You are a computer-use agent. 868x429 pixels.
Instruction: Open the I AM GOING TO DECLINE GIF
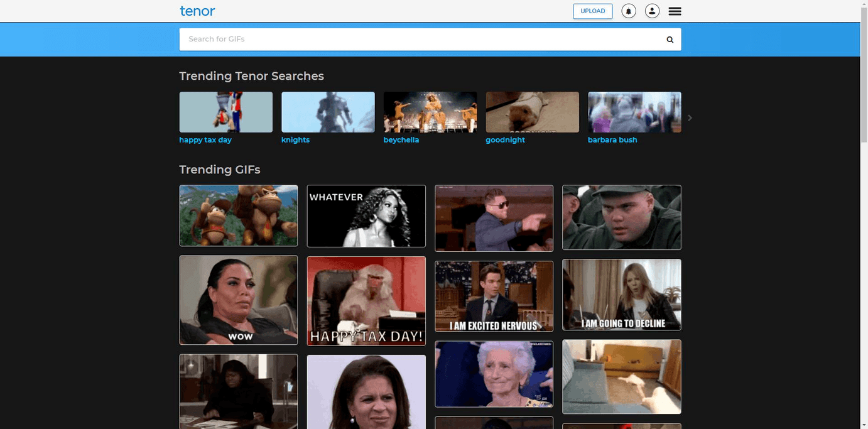tap(622, 295)
